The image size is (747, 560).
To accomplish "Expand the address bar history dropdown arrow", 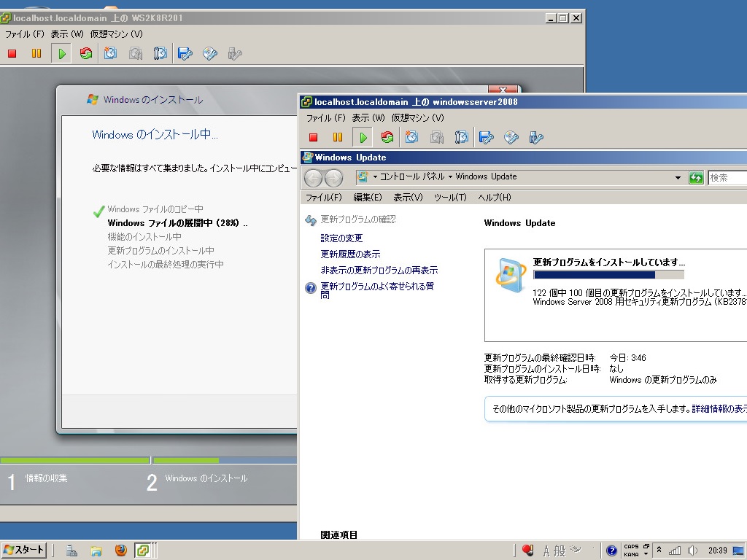I will click(678, 178).
